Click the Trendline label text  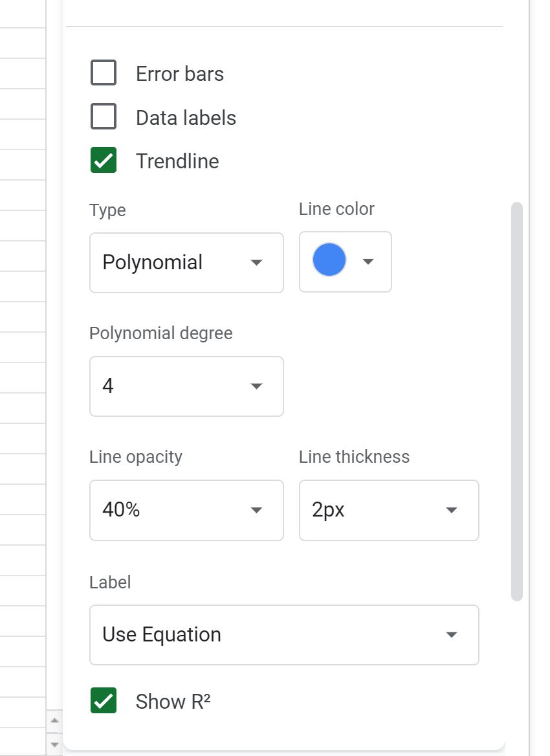pyautogui.click(x=177, y=161)
